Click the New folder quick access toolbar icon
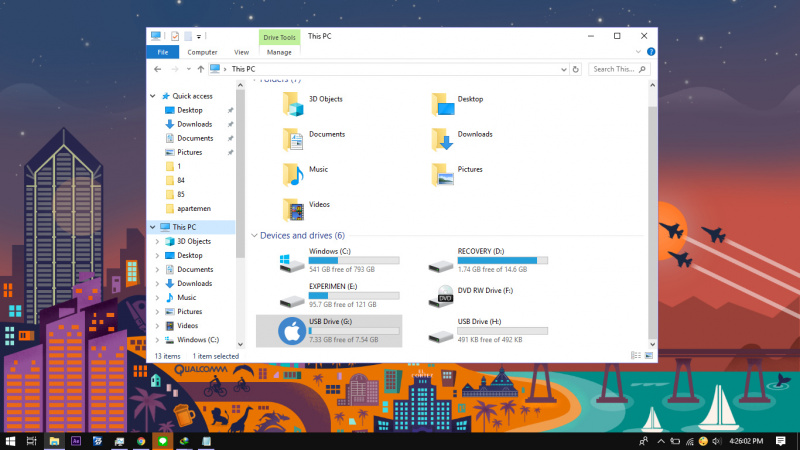 pyautogui.click(x=188, y=36)
